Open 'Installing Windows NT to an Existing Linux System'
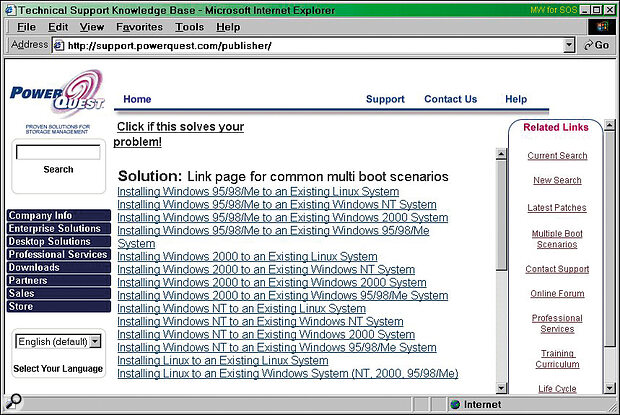The image size is (620, 415). [x=242, y=309]
